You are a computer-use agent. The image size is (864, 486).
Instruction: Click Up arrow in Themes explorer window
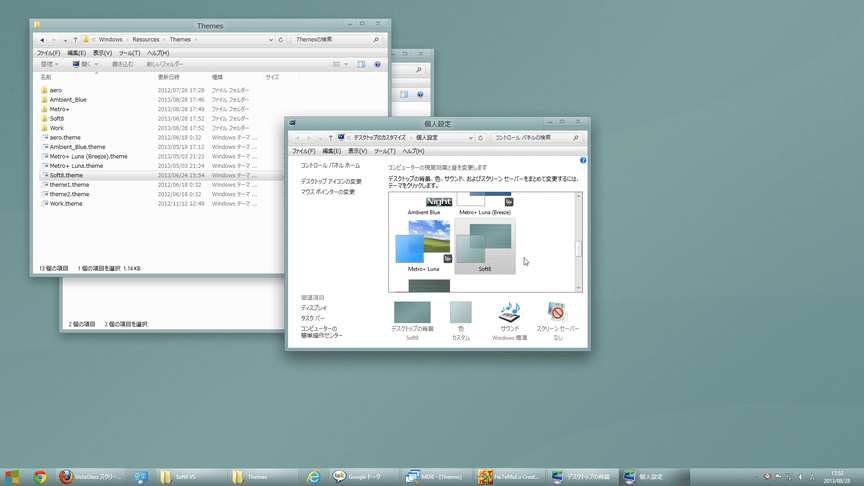[75, 40]
